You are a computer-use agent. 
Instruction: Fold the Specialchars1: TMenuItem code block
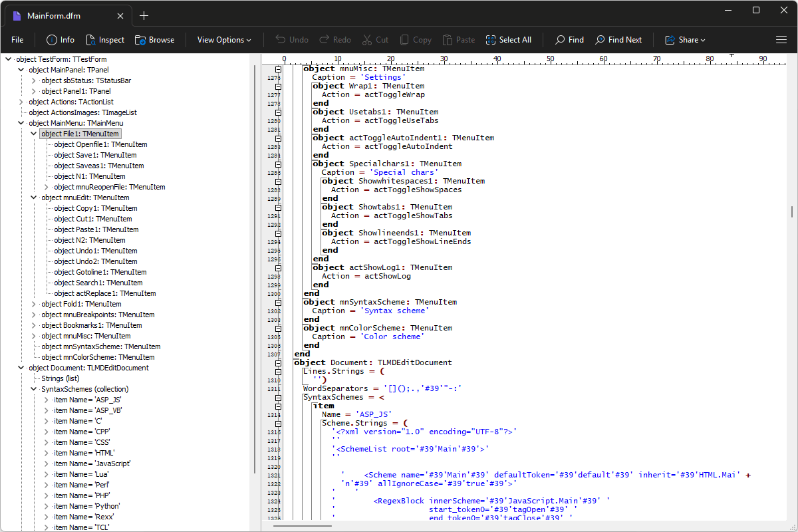[x=279, y=164]
